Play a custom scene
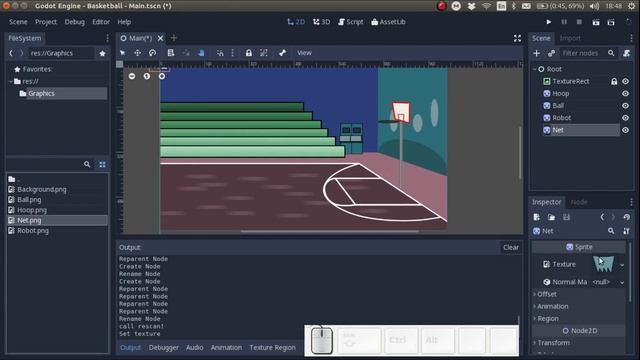640x360 pixels. click(x=611, y=22)
